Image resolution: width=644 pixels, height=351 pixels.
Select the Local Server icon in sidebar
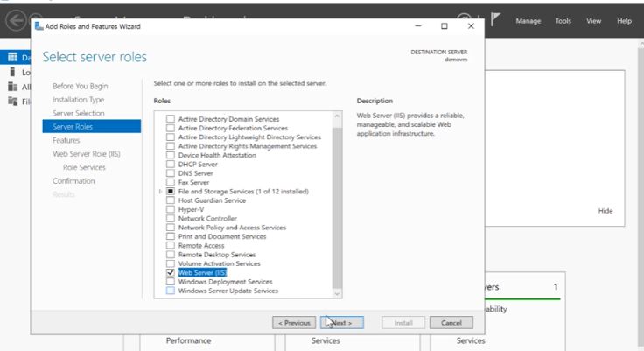(x=13, y=73)
